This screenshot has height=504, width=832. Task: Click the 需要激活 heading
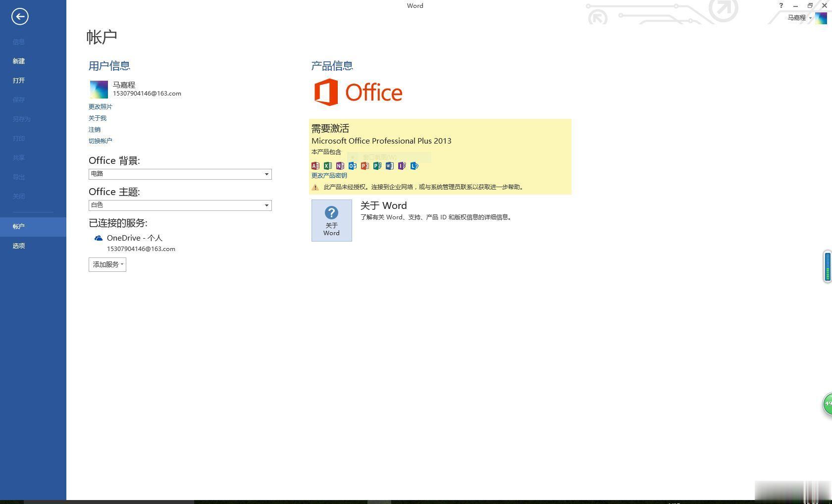[330, 128]
